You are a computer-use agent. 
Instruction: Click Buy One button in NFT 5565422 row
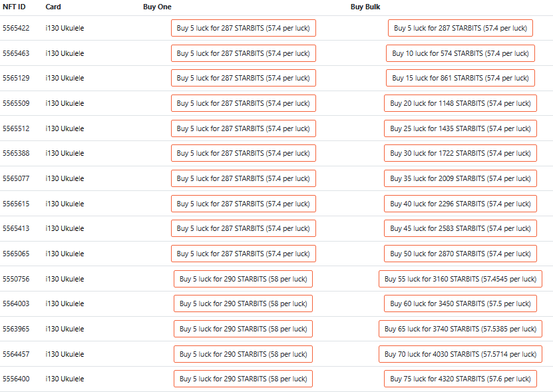pyautogui.click(x=243, y=28)
